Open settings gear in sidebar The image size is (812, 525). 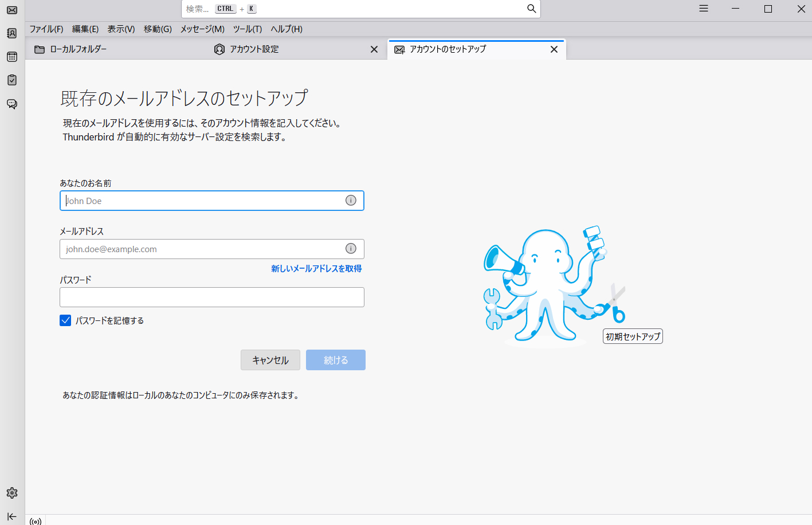pyautogui.click(x=12, y=493)
